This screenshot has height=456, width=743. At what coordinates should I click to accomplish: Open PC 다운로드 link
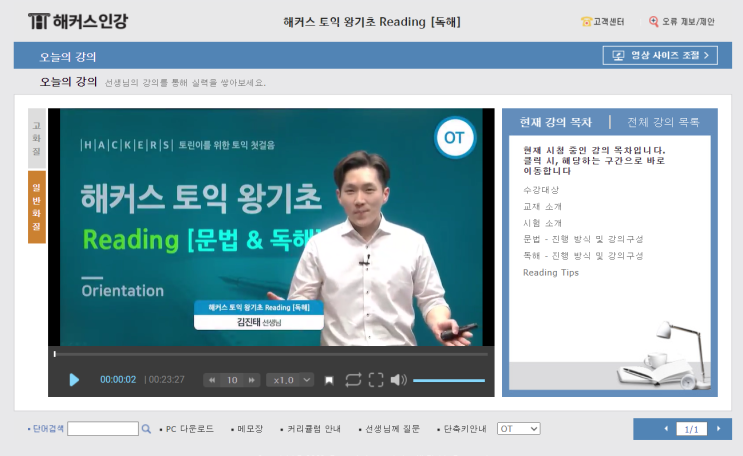pyautogui.click(x=190, y=429)
